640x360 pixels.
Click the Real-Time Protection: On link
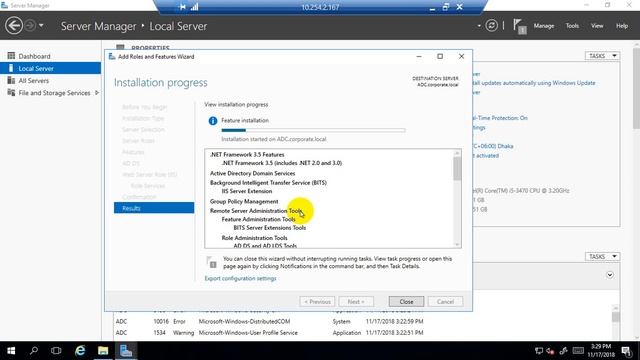pyautogui.click(x=500, y=118)
